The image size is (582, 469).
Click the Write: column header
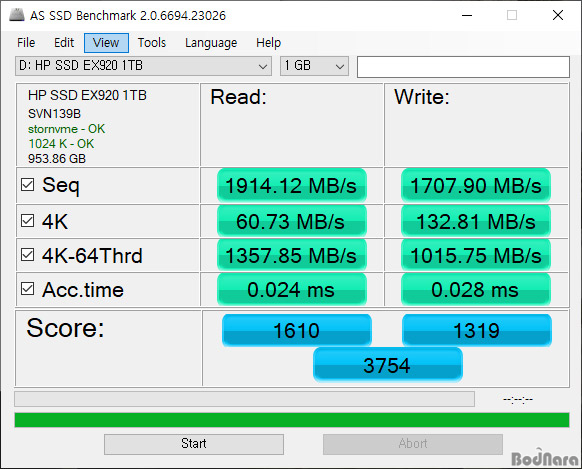[x=422, y=97]
